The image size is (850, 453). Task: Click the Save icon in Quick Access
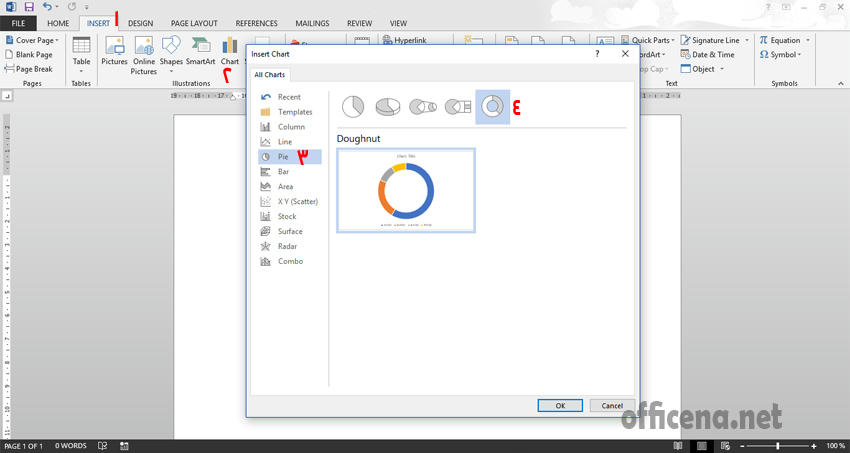pos(29,7)
